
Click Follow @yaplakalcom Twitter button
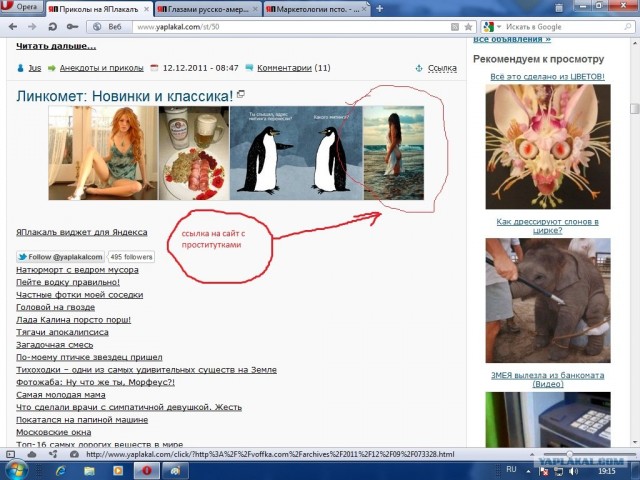(x=60, y=257)
